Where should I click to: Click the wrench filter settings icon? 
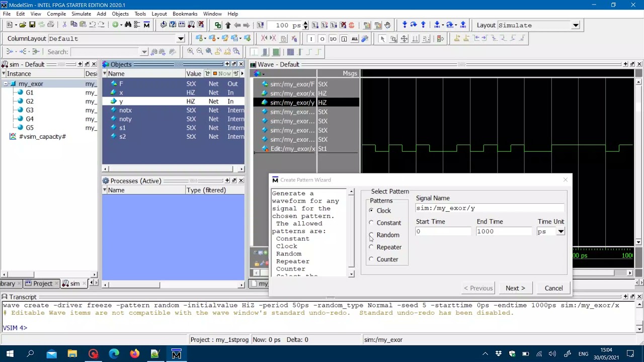pyautogui.click(x=365, y=39)
